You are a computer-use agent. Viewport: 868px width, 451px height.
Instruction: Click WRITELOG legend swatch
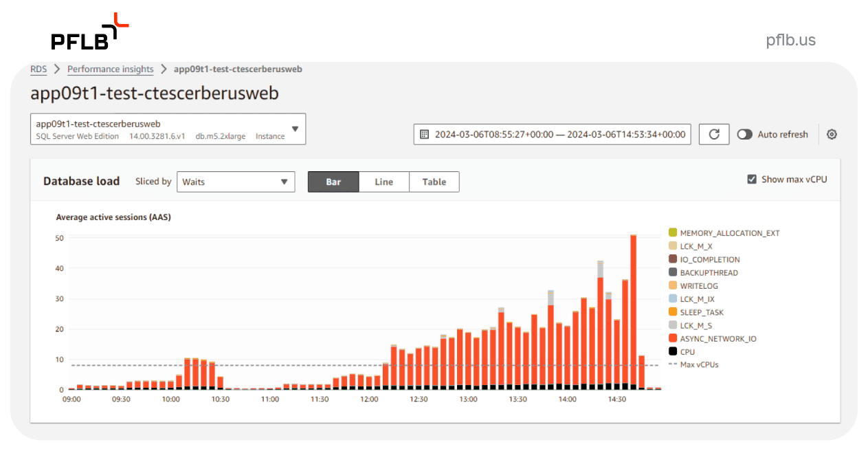point(673,285)
